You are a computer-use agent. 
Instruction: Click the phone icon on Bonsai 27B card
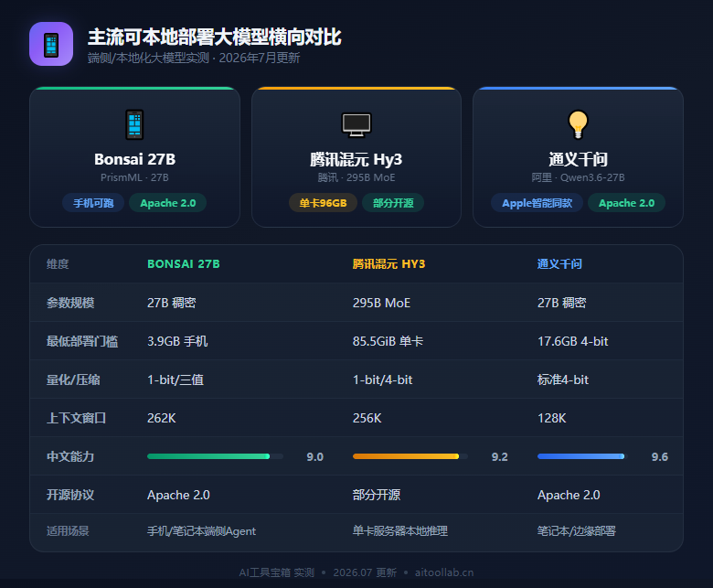[x=134, y=124]
